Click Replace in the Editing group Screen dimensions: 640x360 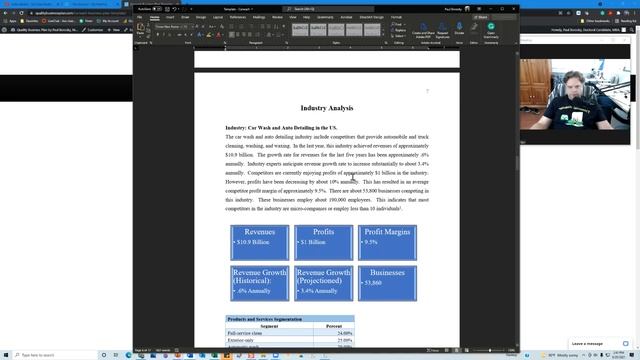(399, 30)
